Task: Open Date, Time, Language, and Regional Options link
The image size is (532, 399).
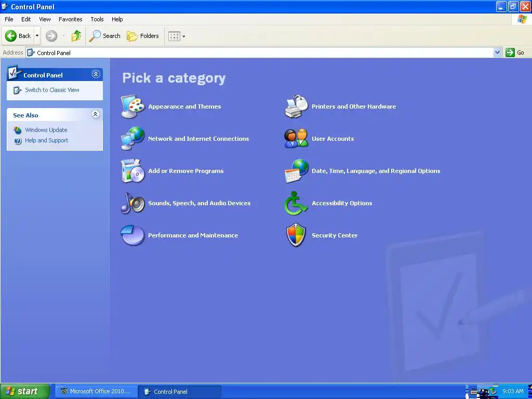Action: click(x=376, y=170)
